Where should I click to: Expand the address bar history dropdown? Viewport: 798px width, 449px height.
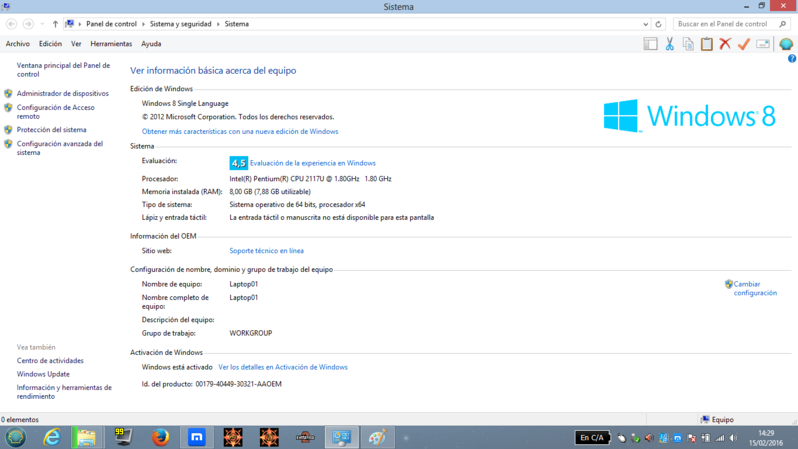coord(645,24)
